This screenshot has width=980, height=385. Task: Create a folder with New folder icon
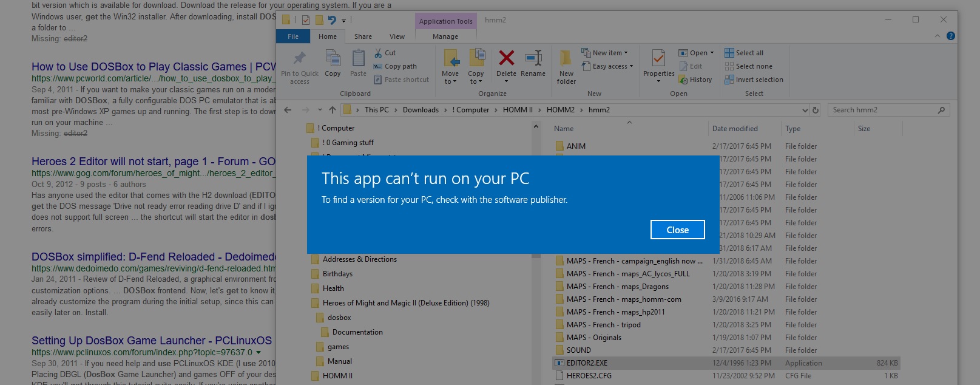pyautogui.click(x=566, y=58)
